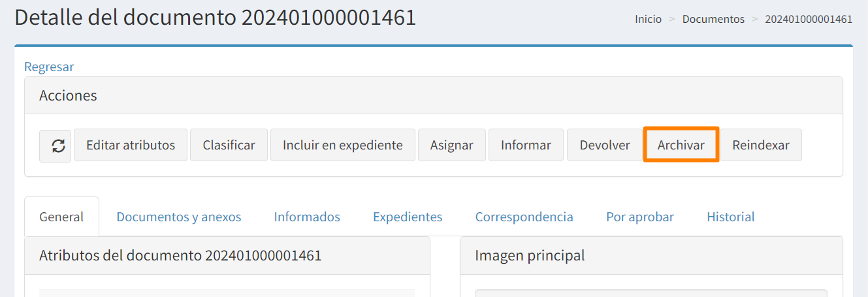Select the General tab
868x297 pixels.
[x=61, y=217]
